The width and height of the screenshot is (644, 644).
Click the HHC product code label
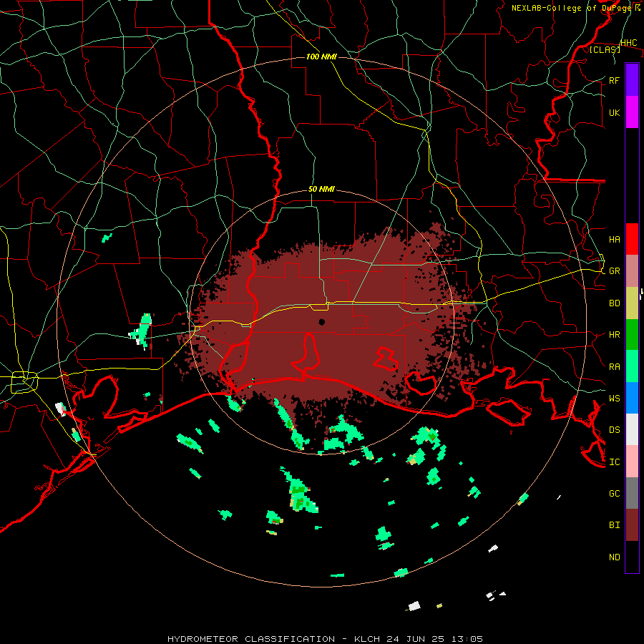pos(628,43)
